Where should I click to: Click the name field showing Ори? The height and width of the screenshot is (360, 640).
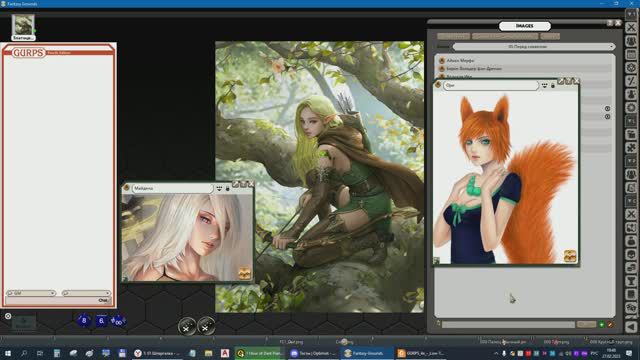[491, 85]
